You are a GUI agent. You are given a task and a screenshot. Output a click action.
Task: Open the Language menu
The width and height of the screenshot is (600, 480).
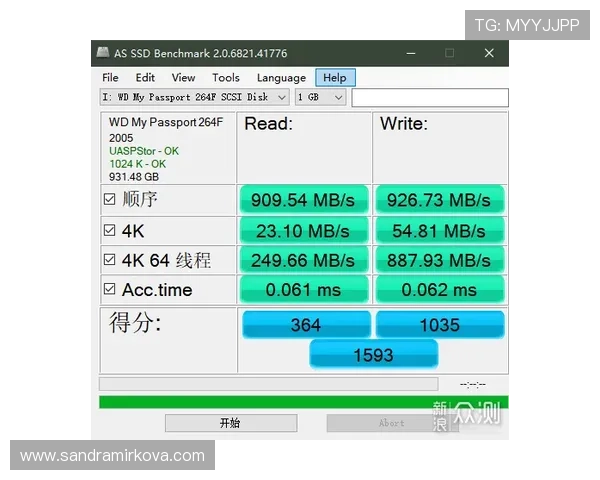pos(281,77)
